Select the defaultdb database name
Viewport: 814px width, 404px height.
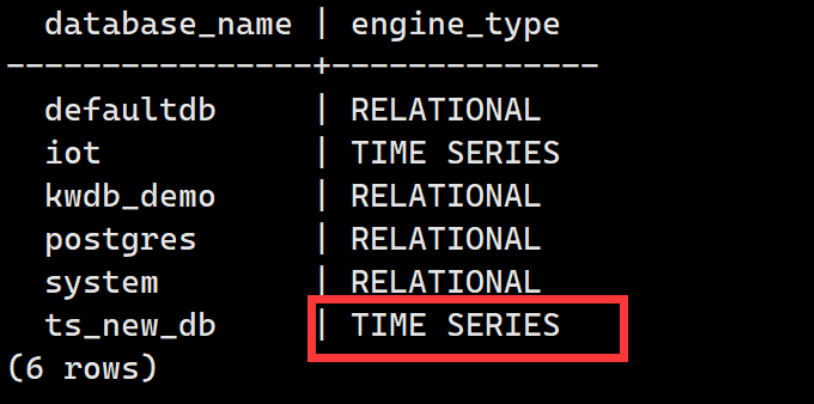130,110
